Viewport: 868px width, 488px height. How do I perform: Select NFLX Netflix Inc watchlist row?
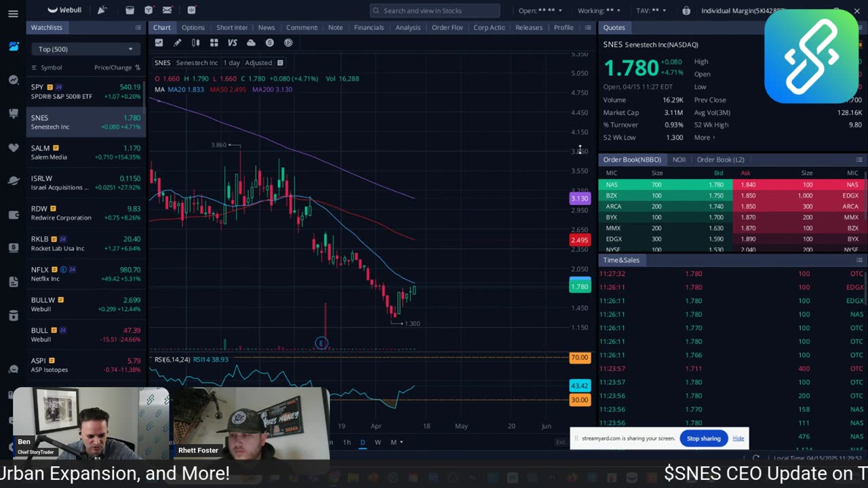[x=85, y=274]
